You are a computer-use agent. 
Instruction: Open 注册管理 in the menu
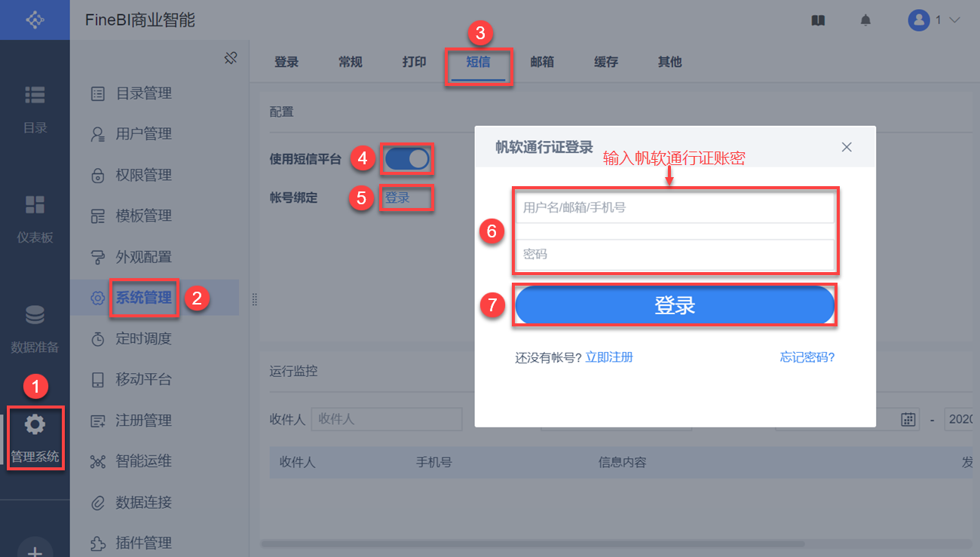[x=144, y=421]
